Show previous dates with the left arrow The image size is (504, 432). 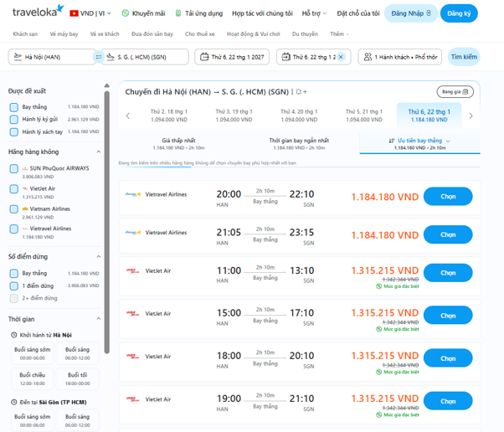(128, 116)
